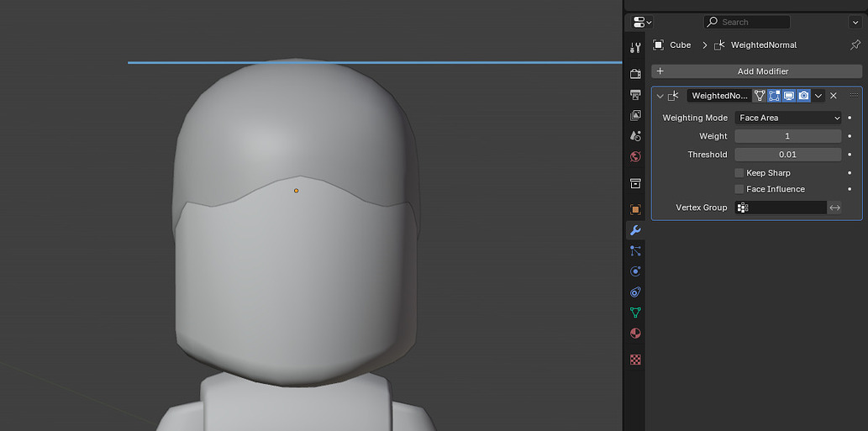Image resolution: width=868 pixels, height=431 pixels.
Task: Click the Weight value field
Action: [x=787, y=136]
